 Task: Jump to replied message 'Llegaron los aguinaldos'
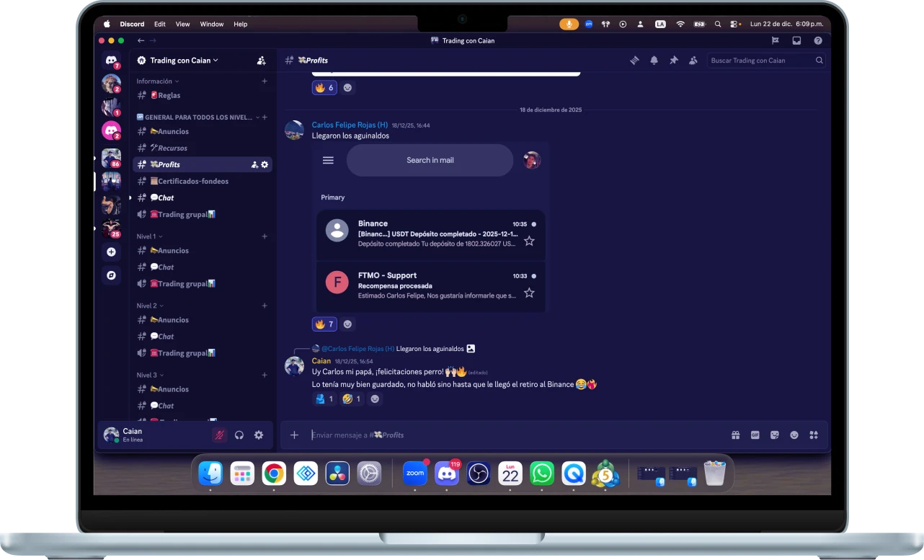coord(430,349)
